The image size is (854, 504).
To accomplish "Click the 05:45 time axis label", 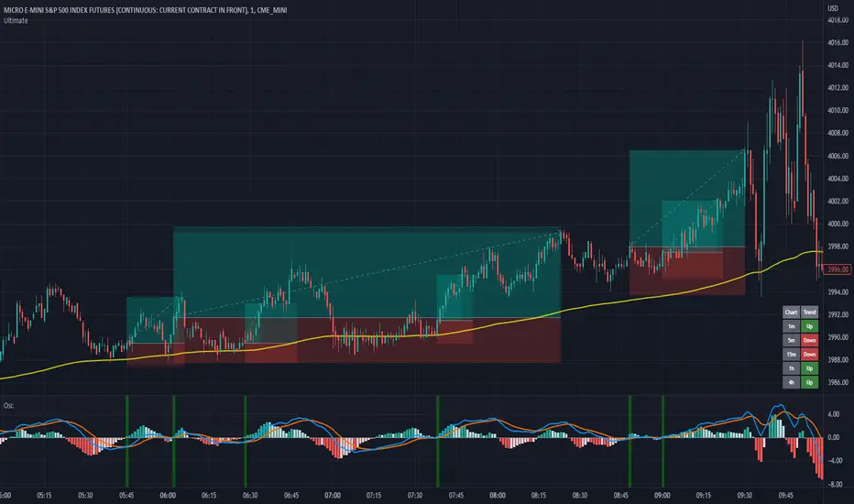I will (x=126, y=495).
